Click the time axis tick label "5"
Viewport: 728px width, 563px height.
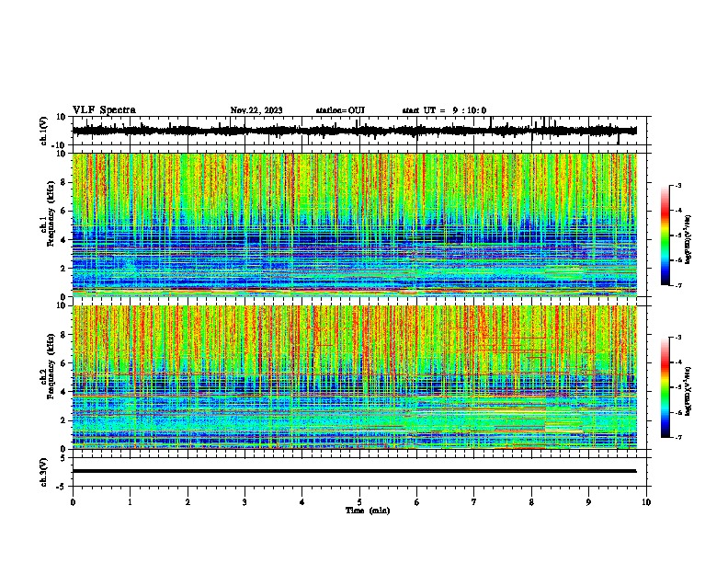[x=359, y=502]
